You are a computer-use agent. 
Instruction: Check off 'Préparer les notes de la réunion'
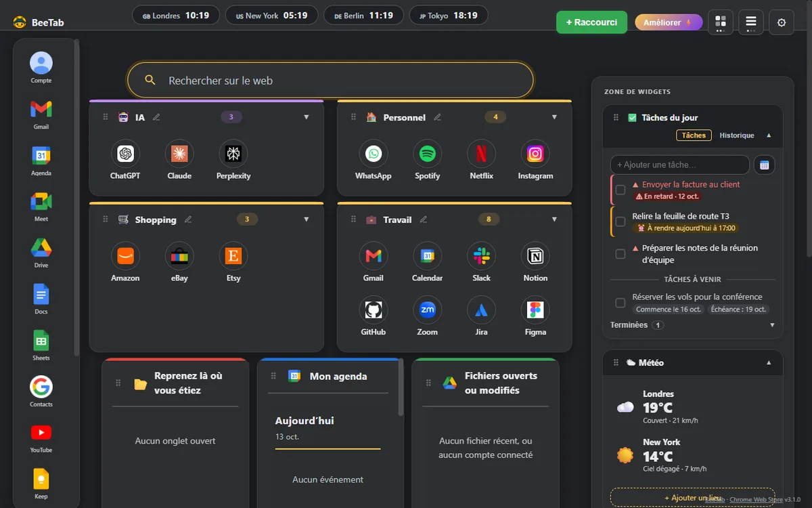[620, 254]
